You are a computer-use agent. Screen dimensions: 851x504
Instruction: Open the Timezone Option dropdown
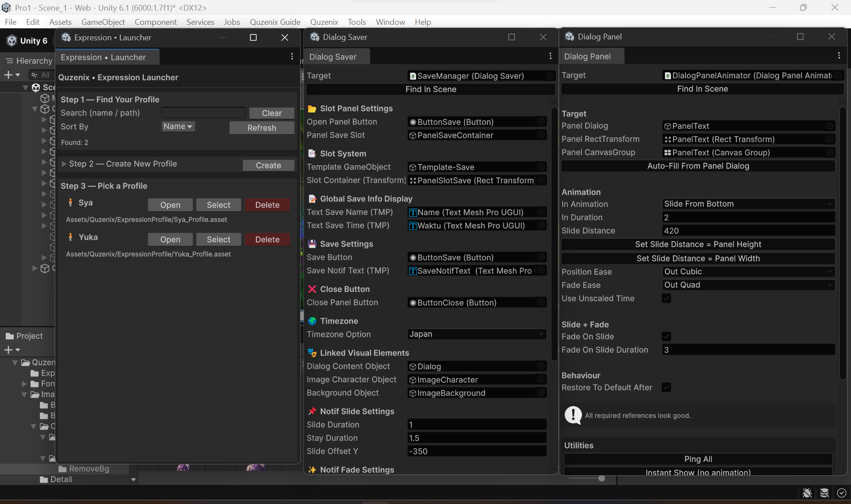click(x=476, y=334)
